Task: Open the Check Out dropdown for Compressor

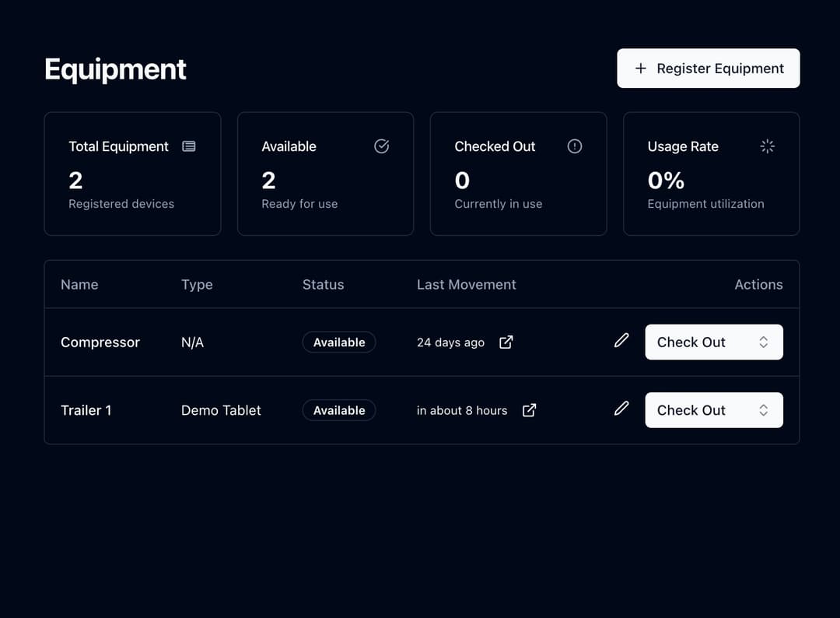Action: click(713, 342)
